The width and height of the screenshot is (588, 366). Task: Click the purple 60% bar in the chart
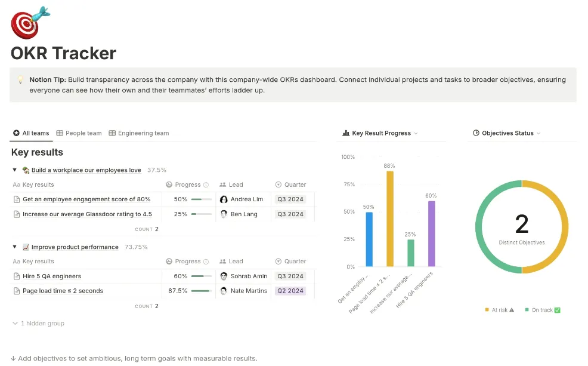pyautogui.click(x=432, y=234)
